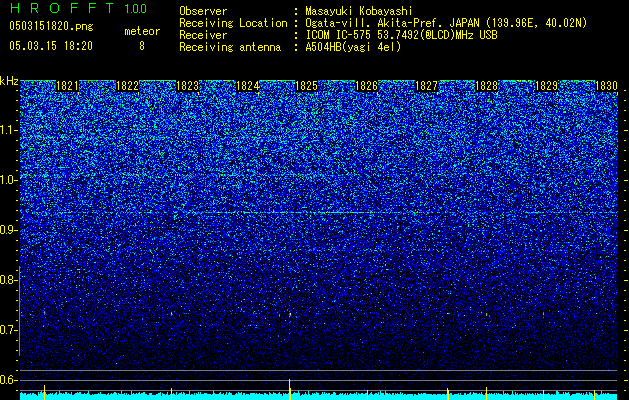Click the 1823 time marker
Viewport: 629px width, 400px height.
point(187,86)
